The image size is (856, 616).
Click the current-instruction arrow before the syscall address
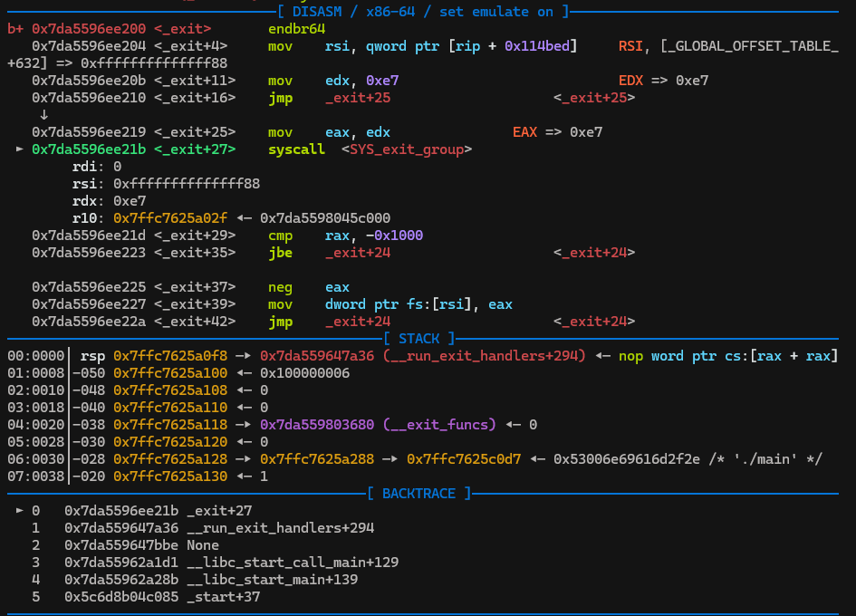(20, 149)
